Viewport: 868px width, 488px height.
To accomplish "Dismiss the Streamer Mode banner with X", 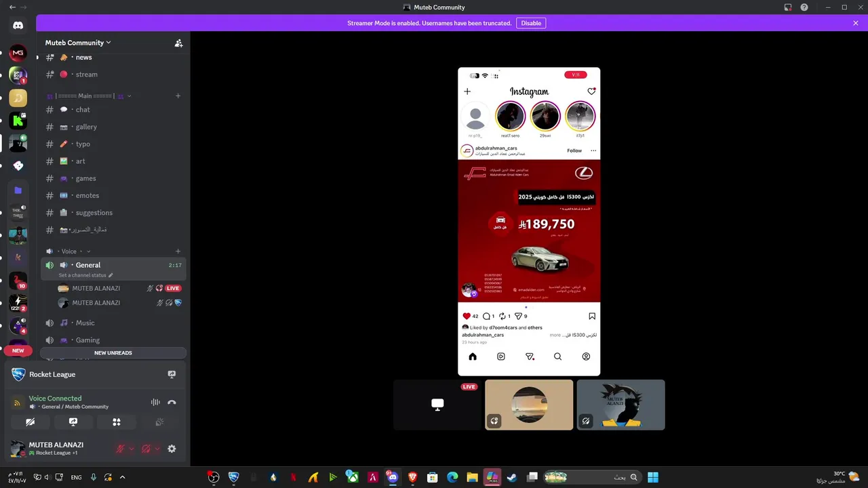I will point(856,23).
